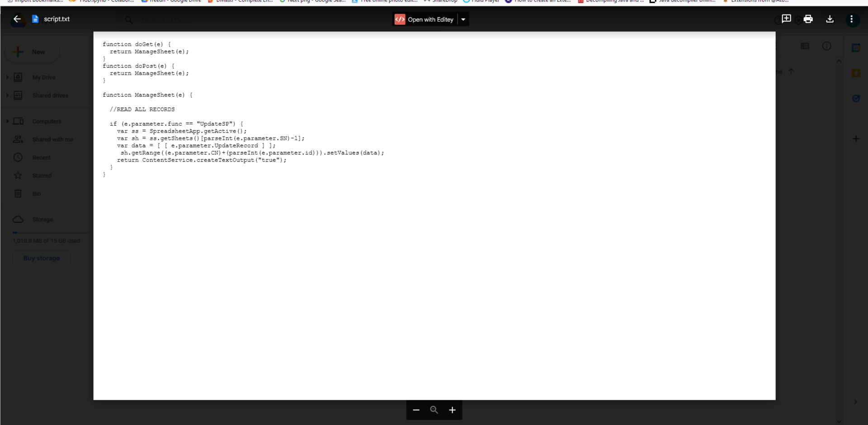Click the setValues(data) code line
This screenshot has height=425, width=868.
[x=252, y=153]
